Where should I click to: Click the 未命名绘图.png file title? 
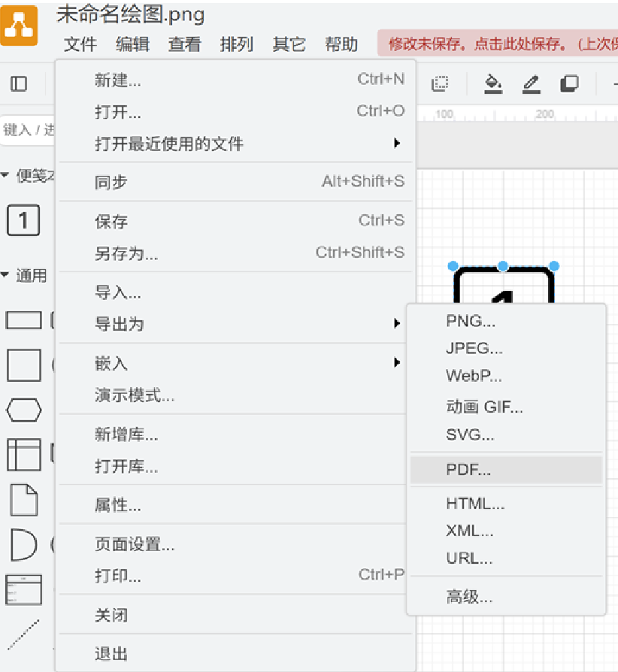pyautogui.click(x=131, y=15)
